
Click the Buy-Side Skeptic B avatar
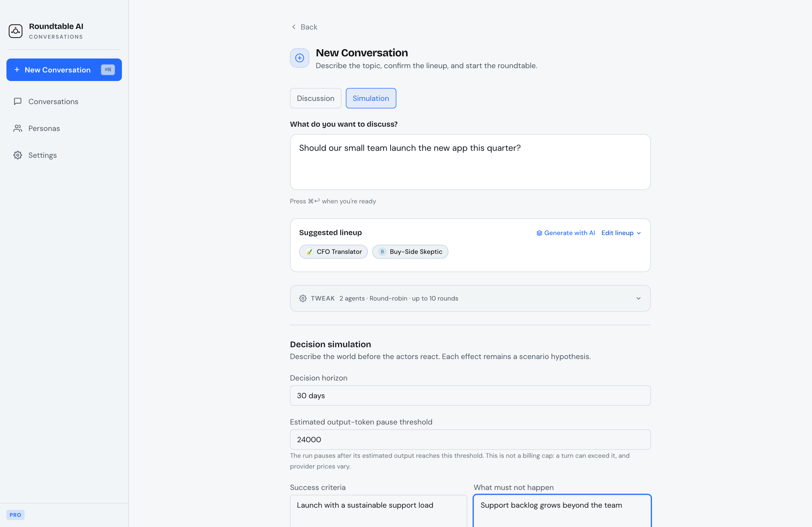pos(382,252)
